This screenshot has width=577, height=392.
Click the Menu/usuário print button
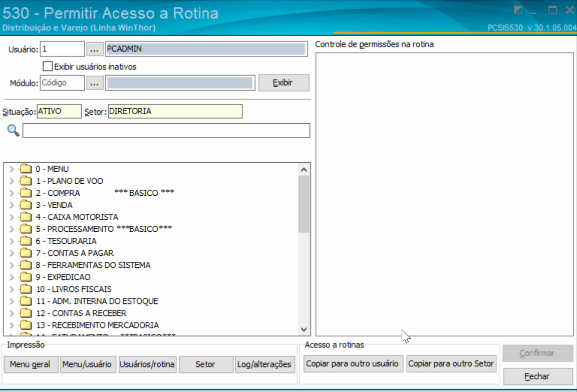point(88,364)
